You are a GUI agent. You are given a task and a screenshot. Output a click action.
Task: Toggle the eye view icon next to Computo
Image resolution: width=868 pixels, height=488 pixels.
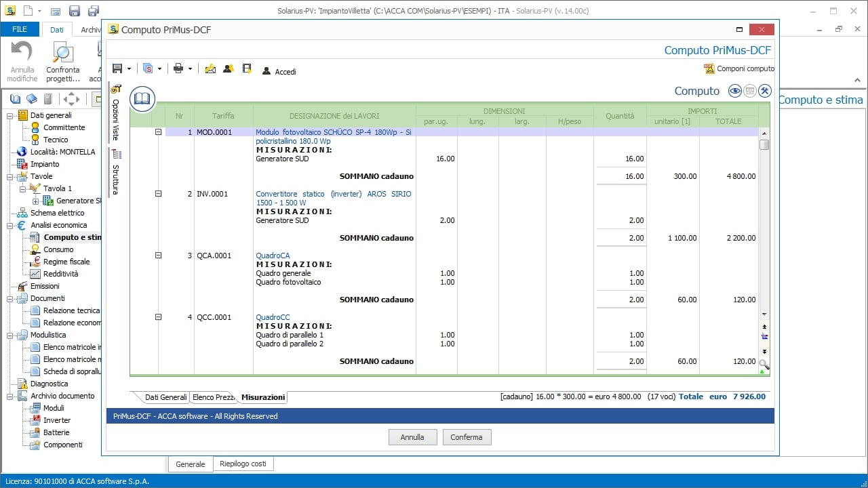pos(734,90)
